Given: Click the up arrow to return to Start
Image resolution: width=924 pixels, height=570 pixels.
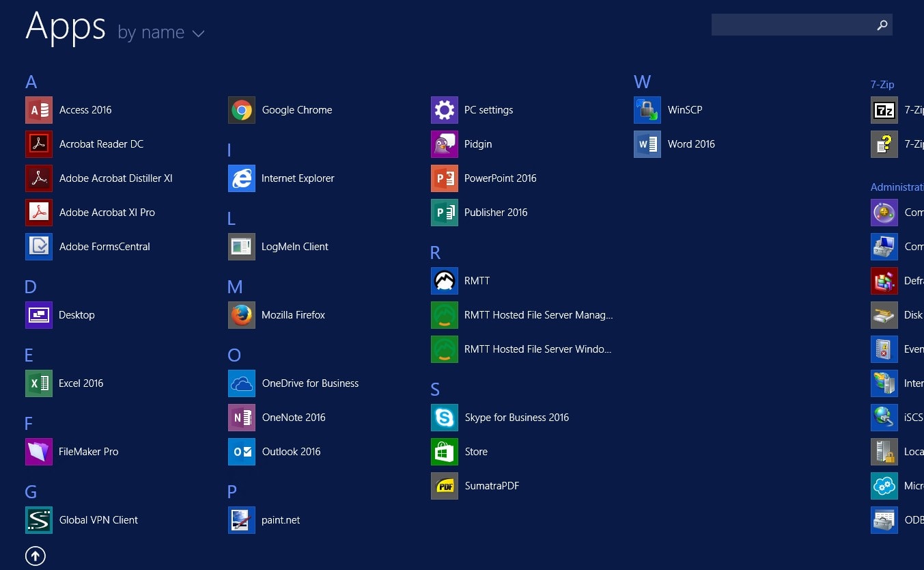Looking at the screenshot, I should point(36,556).
